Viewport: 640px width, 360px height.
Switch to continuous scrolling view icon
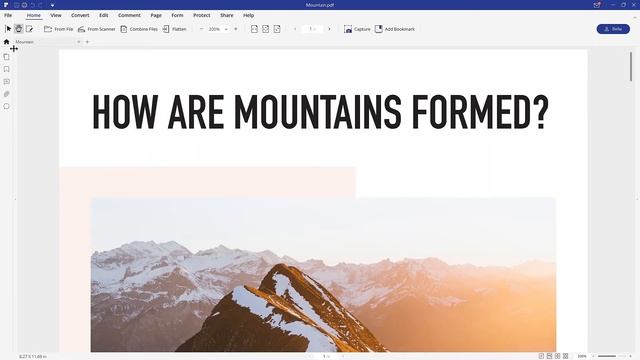click(549, 356)
